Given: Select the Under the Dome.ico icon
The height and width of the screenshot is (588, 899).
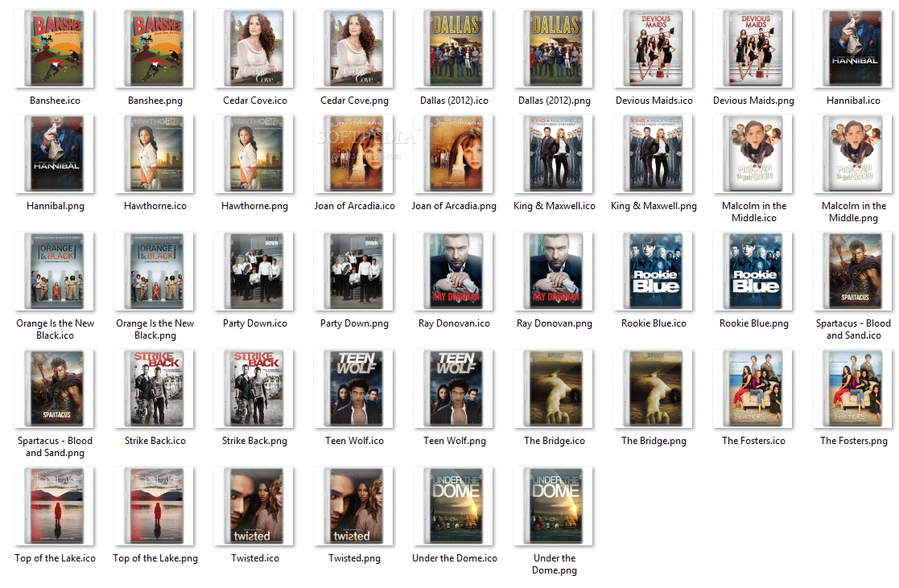Looking at the screenshot, I should point(453,506).
